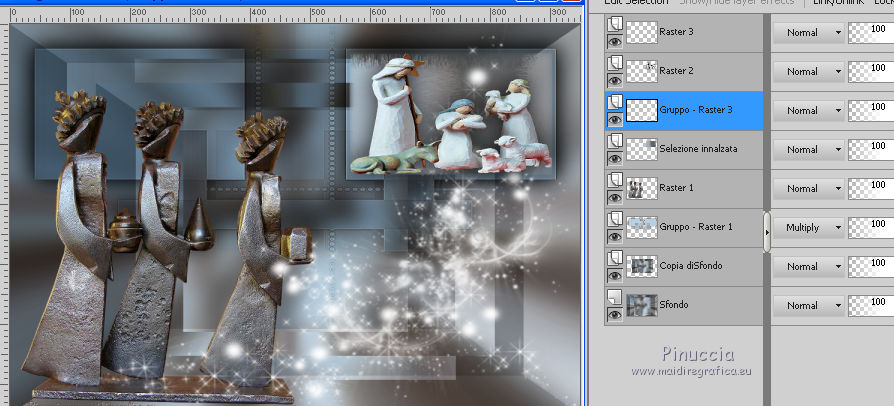Click the Selezione innalzata thumbnail
894x406 pixels.
[642, 149]
